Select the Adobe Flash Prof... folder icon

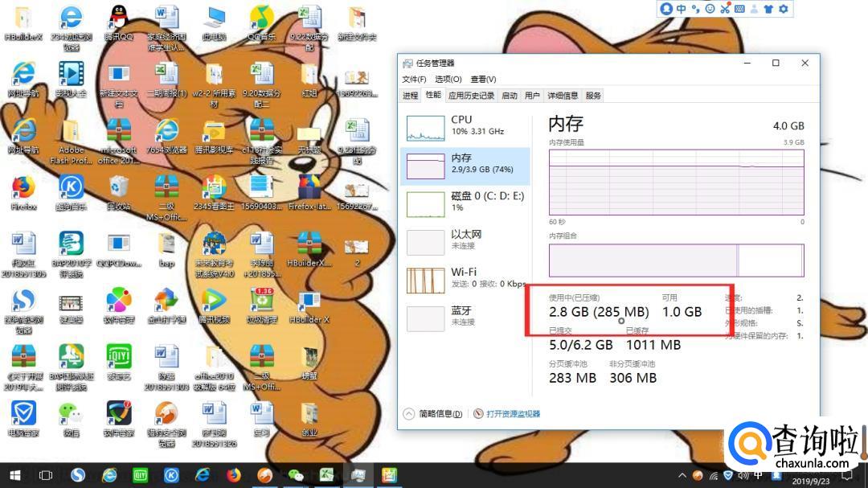pos(71,141)
